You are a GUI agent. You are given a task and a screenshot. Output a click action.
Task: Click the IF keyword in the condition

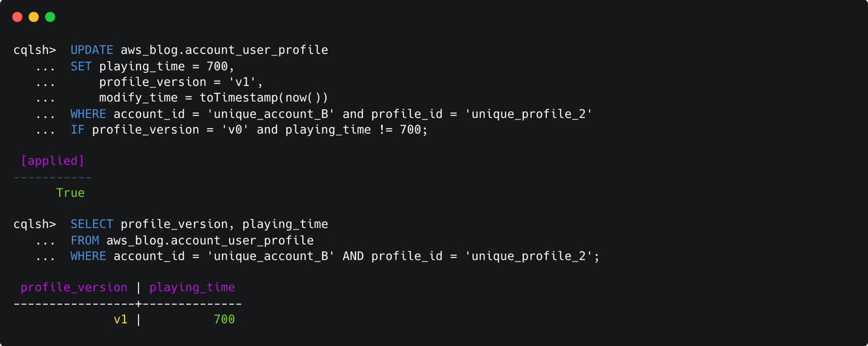[77, 130]
